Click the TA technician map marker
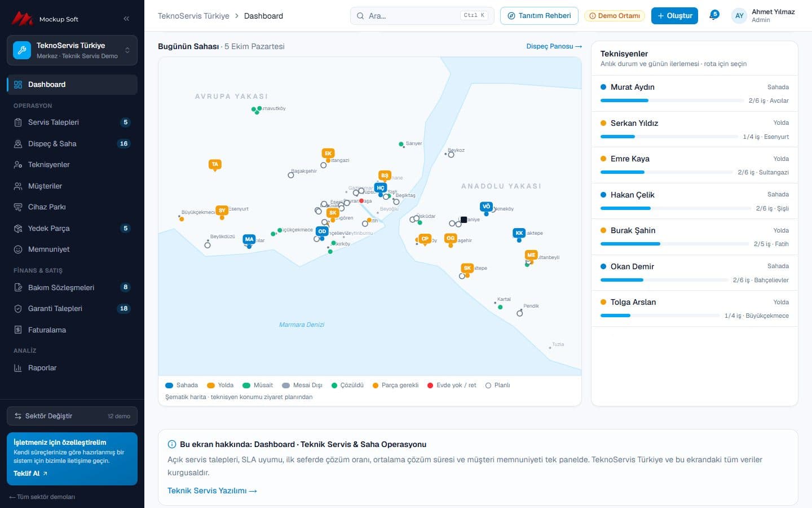This screenshot has width=812, height=508. pyautogui.click(x=215, y=164)
